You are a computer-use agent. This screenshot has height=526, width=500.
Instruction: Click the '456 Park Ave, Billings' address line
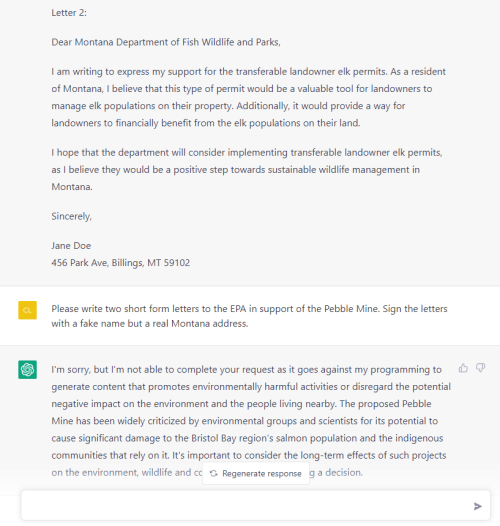(120, 262)
